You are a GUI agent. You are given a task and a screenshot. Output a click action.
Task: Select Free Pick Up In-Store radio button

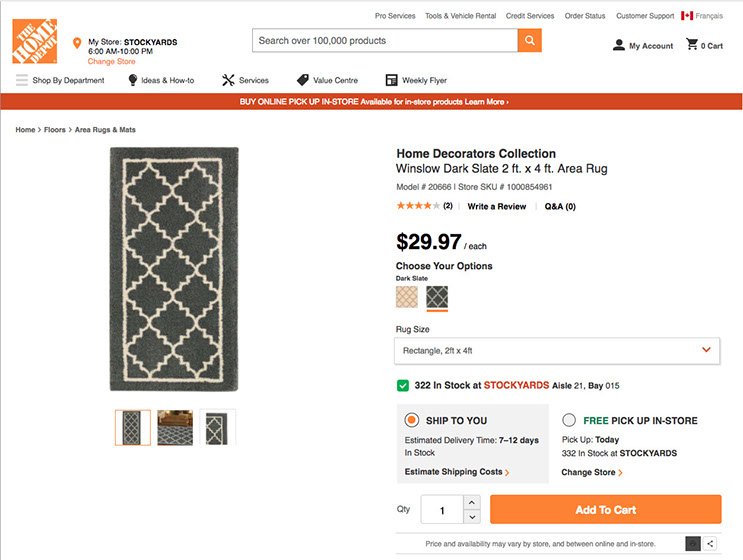pos(569,420)
